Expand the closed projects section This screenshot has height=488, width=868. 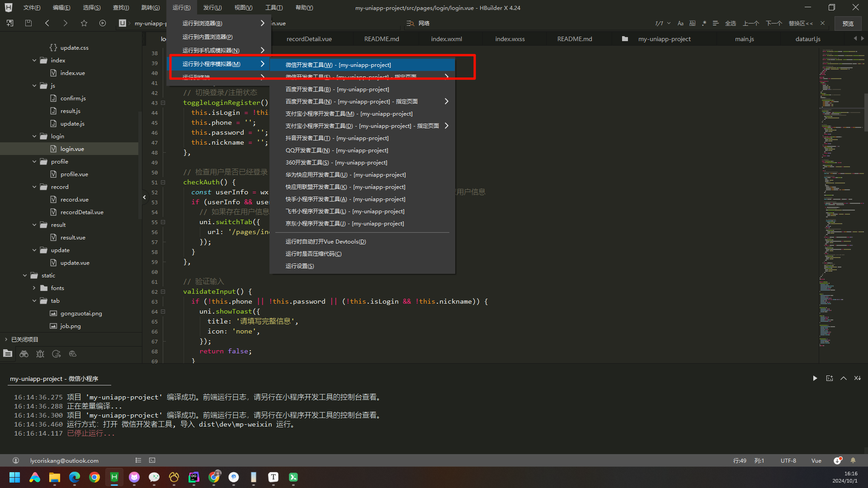(6, 339)
